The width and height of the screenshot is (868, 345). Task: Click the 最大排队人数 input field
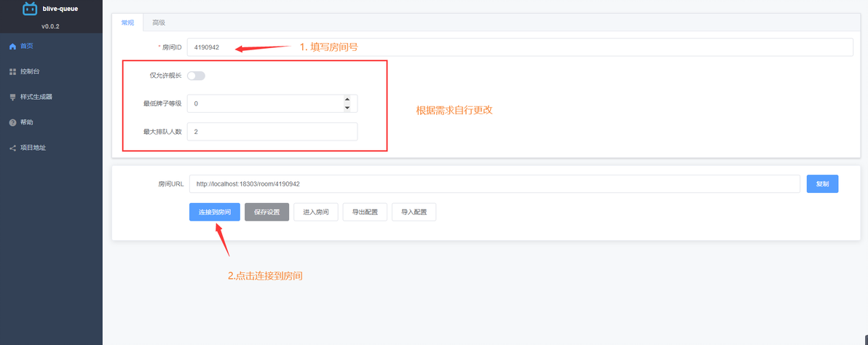[x=272, y=132]
